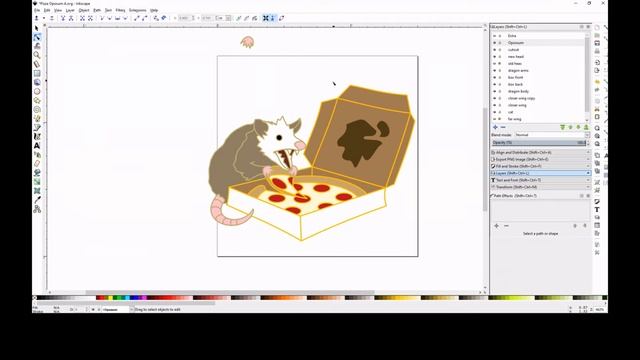Toggle lock on box back layer
The image size is (640, 360).
pyautogui.click(x=500, y=84)
